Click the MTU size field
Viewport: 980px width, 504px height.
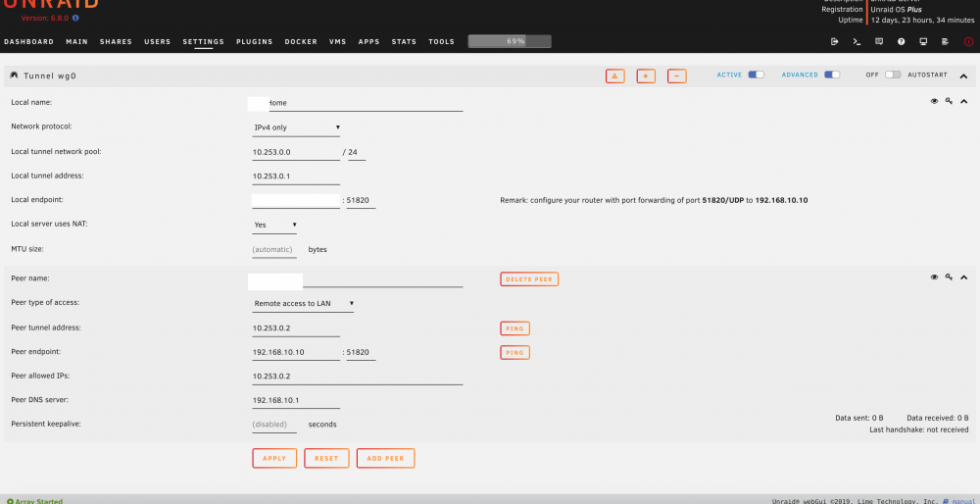click(x=273, y=250)
